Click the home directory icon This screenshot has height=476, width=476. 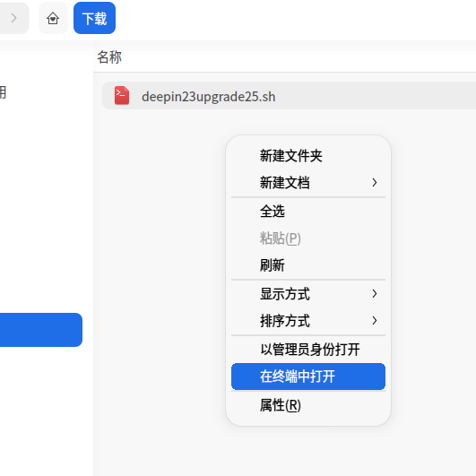point(53,18)
